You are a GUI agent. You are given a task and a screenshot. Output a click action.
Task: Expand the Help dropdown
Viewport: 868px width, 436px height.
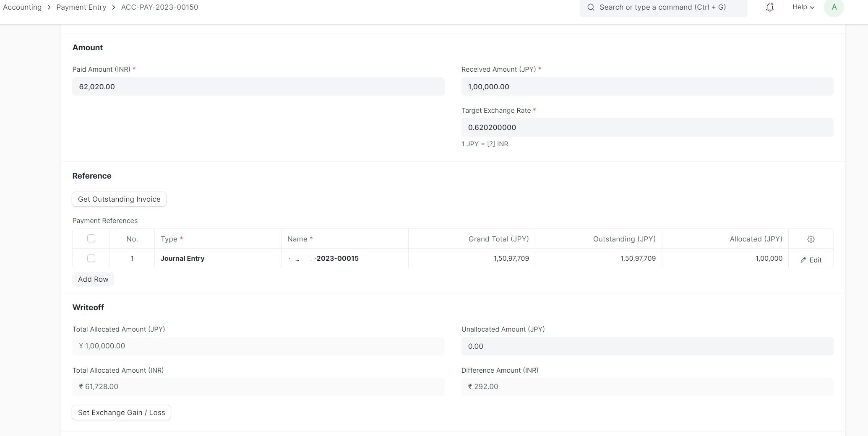tap(802, 7)
